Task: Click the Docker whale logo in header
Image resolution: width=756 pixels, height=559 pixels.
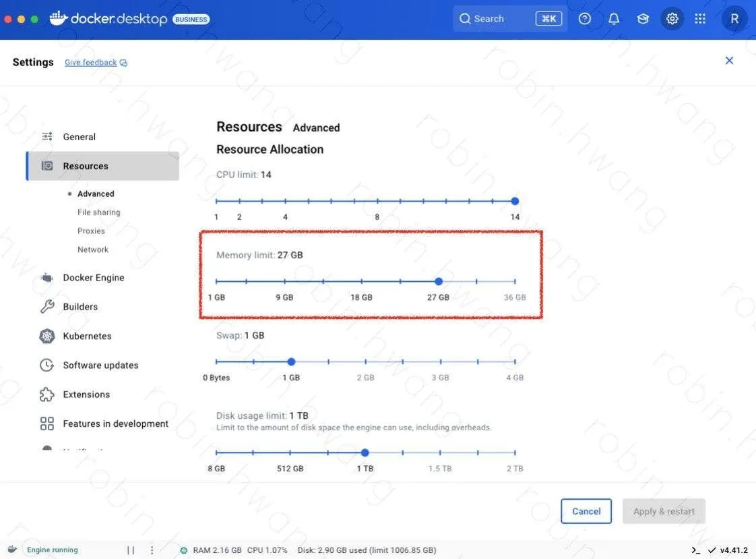Action: click(x=59, y=18)
